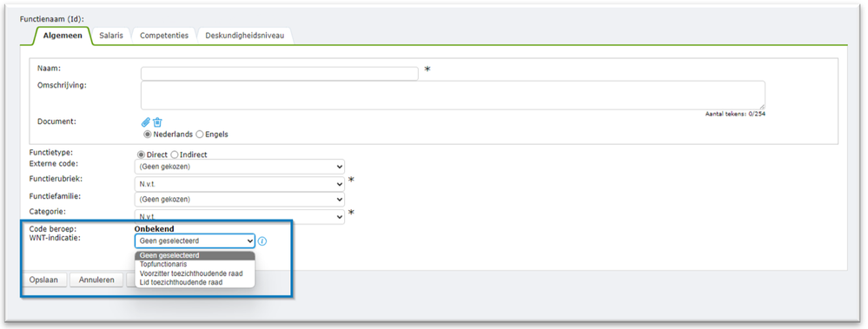The height and width of the screenshot is (329, 868).
Task: Collapse the WNT-indicatie dropdown
Action: (x=195, y=241)
